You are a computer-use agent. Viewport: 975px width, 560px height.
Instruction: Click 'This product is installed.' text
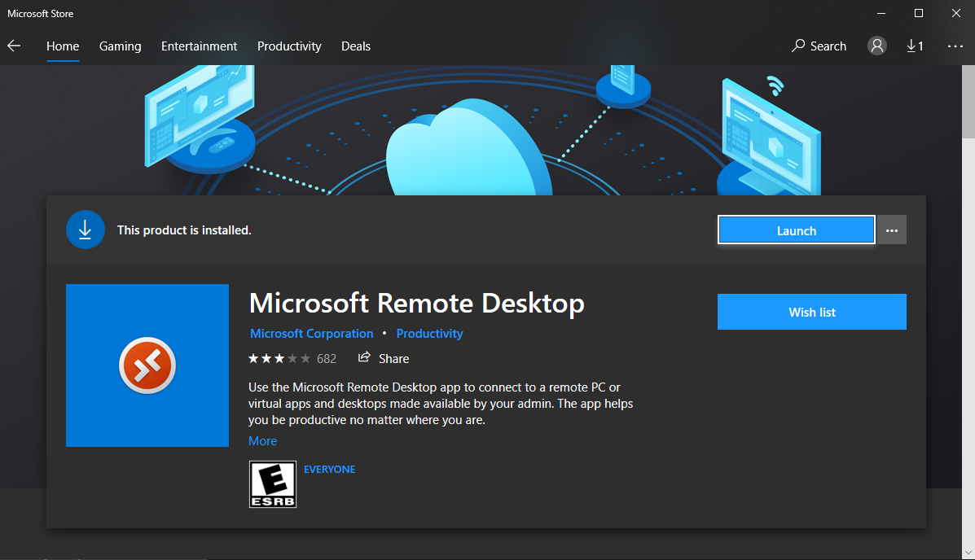coord(184,230)
